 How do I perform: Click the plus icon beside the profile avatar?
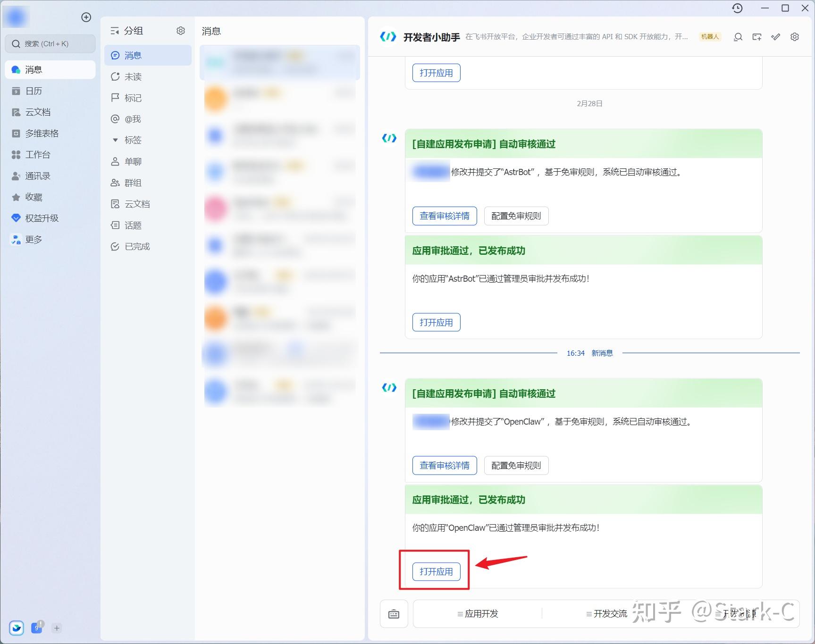coord(86,17)
